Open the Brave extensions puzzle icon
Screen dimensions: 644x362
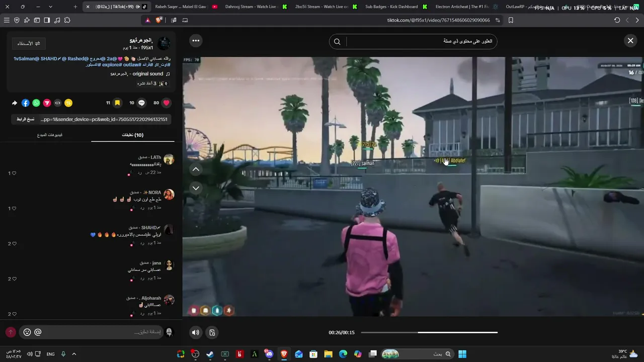click(67, 20)
